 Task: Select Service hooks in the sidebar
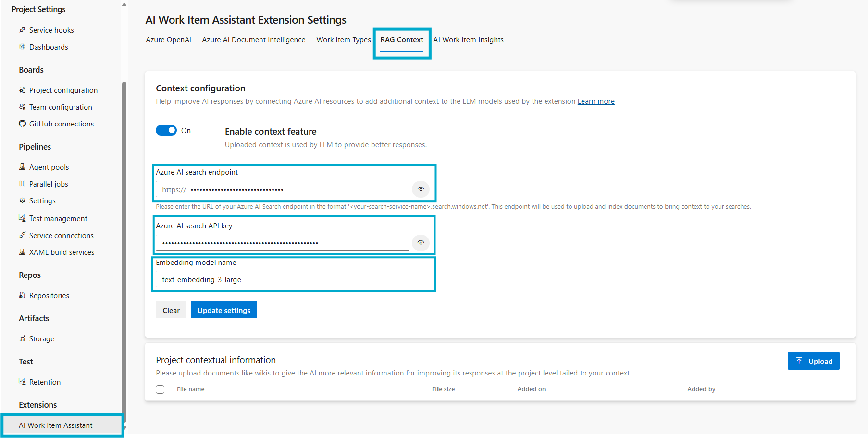click(x=51, y=30)
